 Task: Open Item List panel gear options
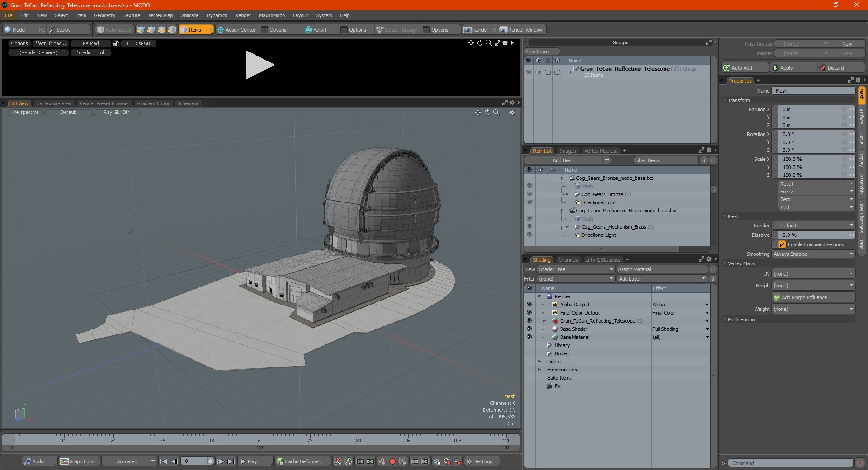[x=709, y=150]
